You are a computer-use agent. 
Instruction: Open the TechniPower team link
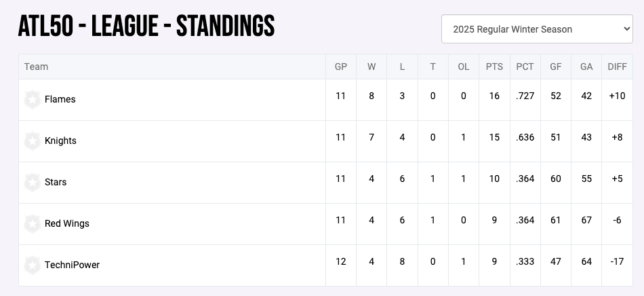pos(72,265)
